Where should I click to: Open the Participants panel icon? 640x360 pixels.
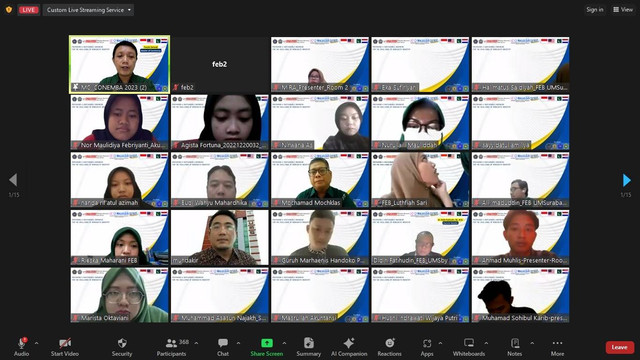click(x=171, y=343)
